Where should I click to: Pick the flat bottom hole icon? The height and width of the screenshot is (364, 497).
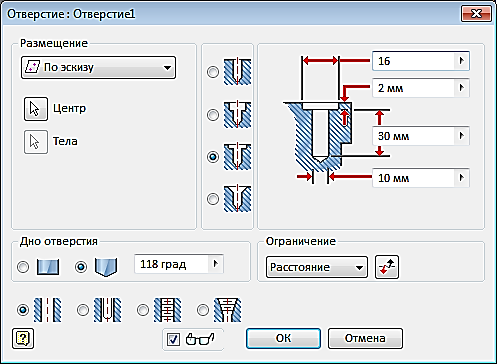coord(48,267)
